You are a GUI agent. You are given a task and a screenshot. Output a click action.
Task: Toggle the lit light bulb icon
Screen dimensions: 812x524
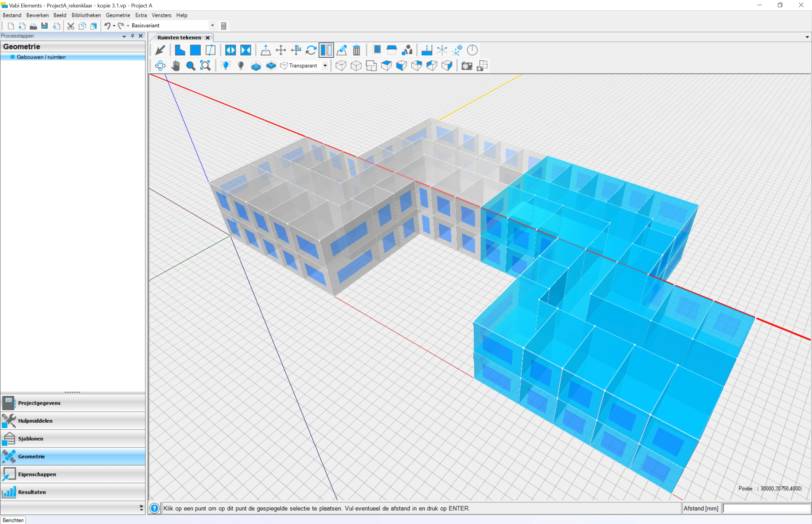225,66
